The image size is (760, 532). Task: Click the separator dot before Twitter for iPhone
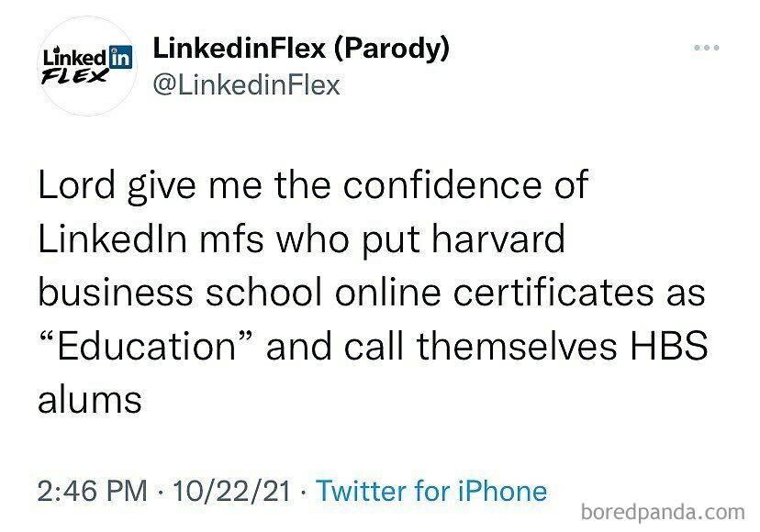pos(306,491)
